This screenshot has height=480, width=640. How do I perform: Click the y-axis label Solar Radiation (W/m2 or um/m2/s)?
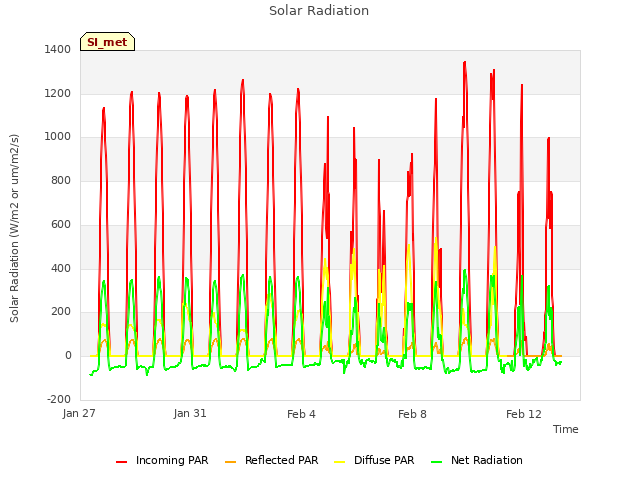(x=14, y=228)
